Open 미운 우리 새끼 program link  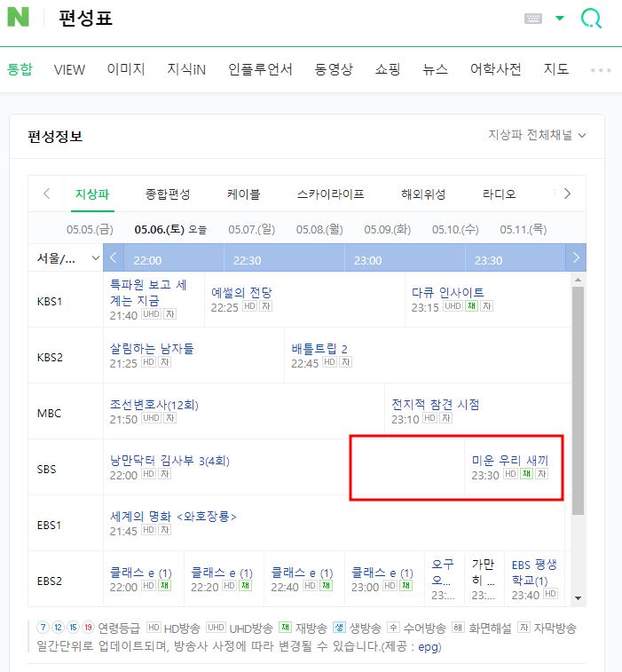pos(510,461)
